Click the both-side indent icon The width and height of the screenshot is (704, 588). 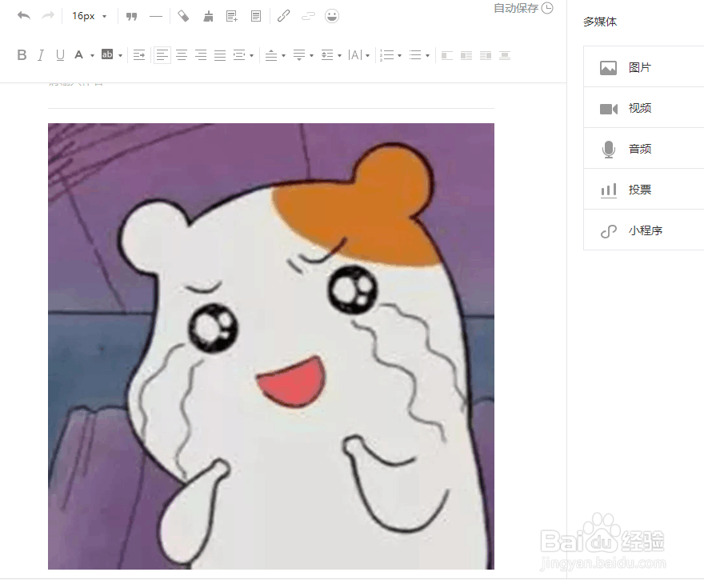(239, 56)
